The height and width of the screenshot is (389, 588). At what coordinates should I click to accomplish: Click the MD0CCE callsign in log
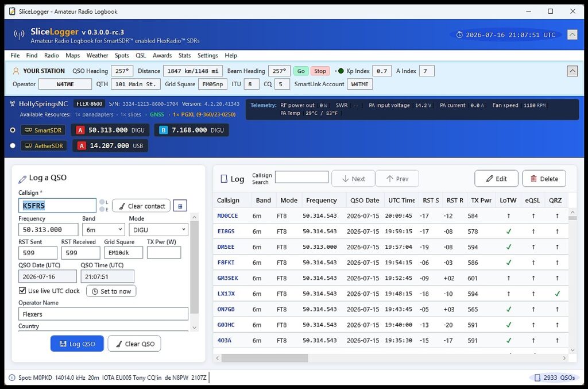227,215
